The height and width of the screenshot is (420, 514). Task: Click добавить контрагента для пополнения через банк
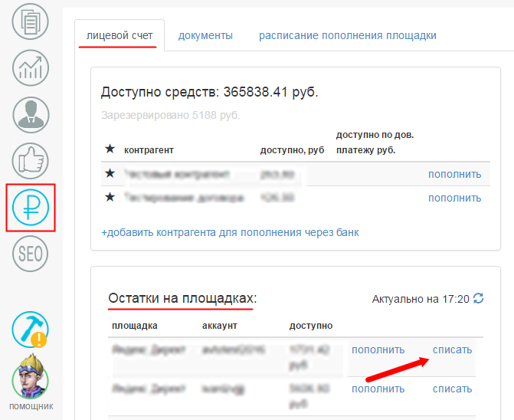pos(230,232)
